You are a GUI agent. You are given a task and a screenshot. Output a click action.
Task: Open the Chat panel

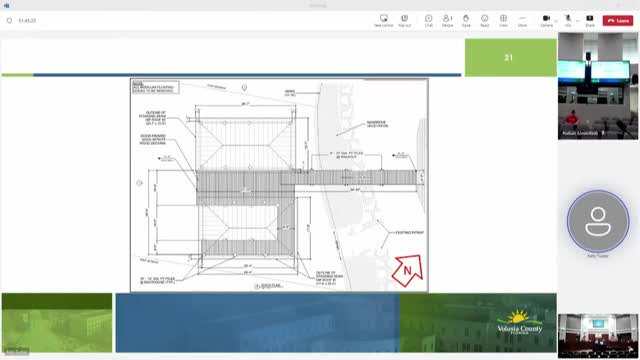429,20
